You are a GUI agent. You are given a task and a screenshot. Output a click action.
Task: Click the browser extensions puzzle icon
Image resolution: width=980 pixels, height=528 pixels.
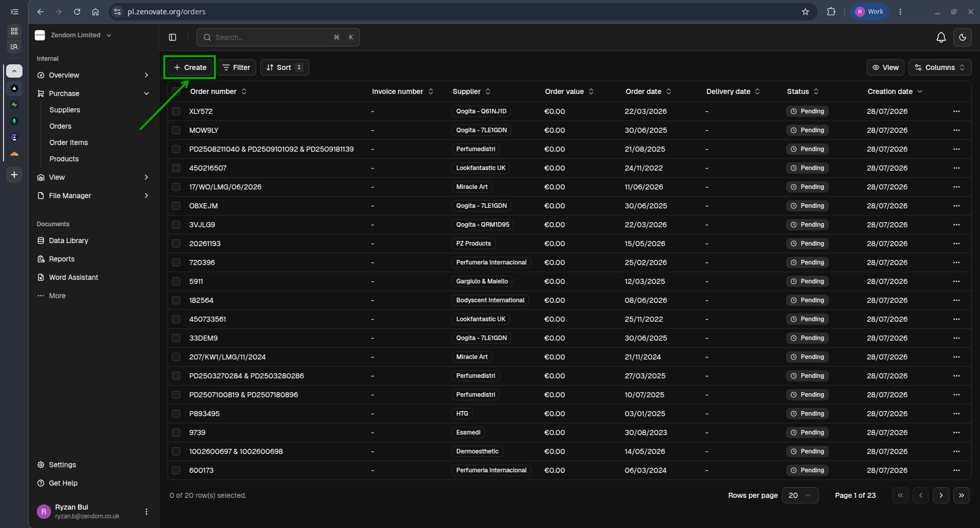coord(831,12)
